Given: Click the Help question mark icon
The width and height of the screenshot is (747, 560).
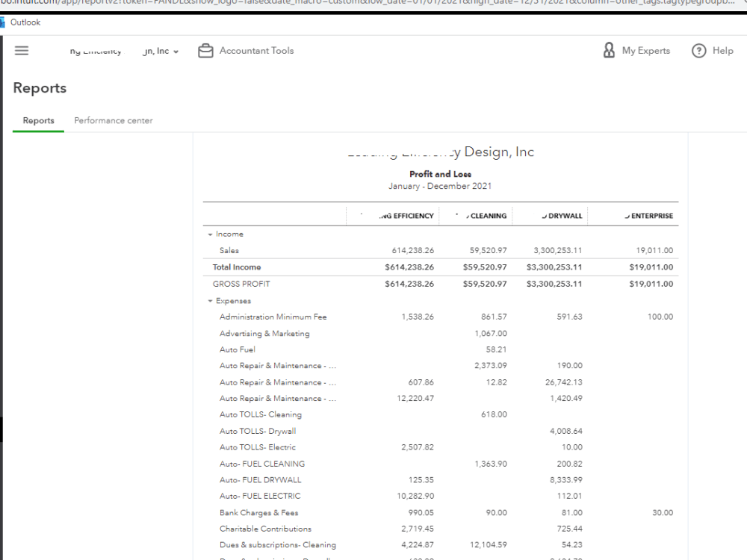Looking at the screenshot, I should 698,51.
